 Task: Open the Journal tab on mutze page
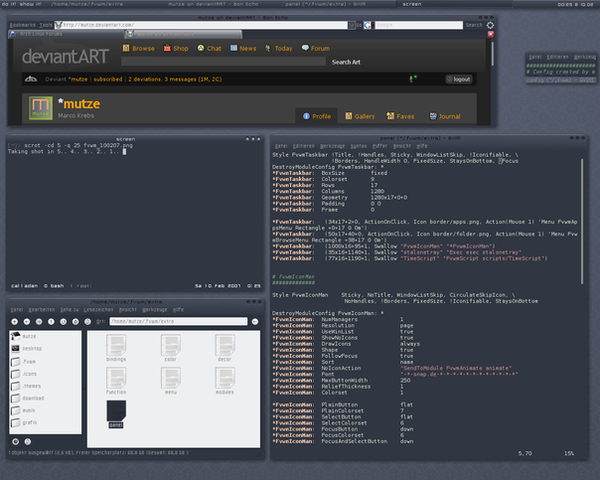(445, 116)
